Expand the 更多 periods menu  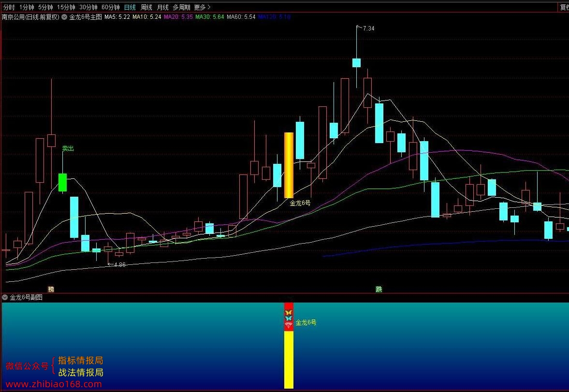coord(202,7)
